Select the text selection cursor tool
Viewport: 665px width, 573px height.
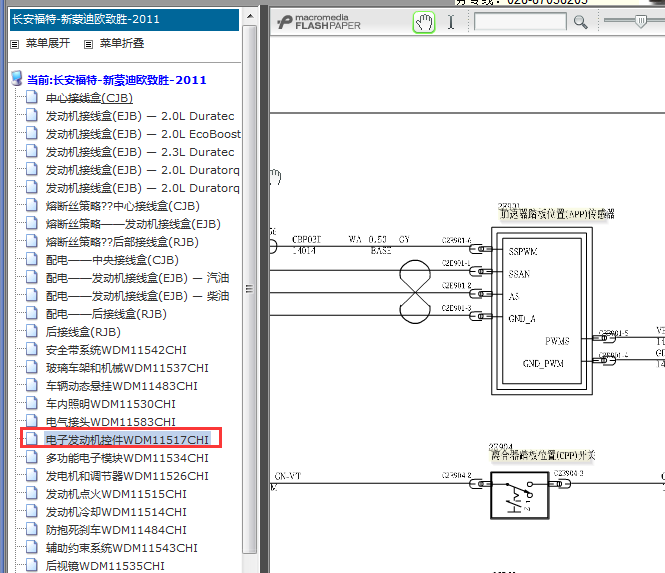pos(451,22)
